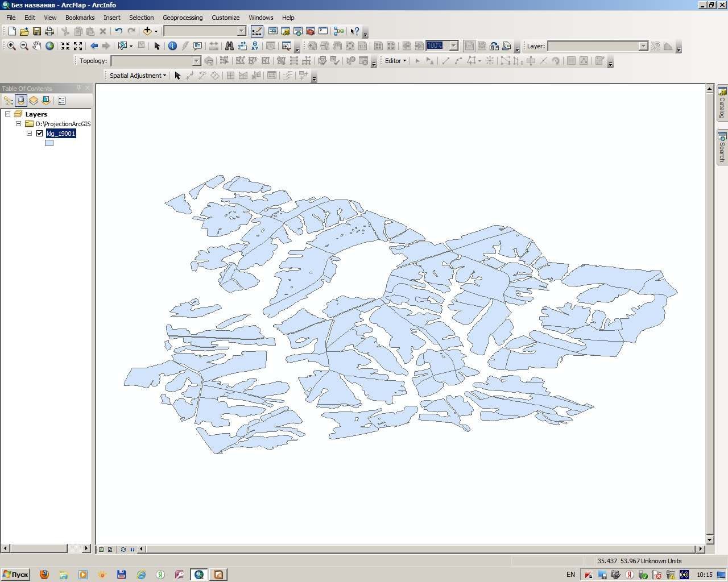Open the Windows menu
Screen dimensions: 728x582
point(260,18)
